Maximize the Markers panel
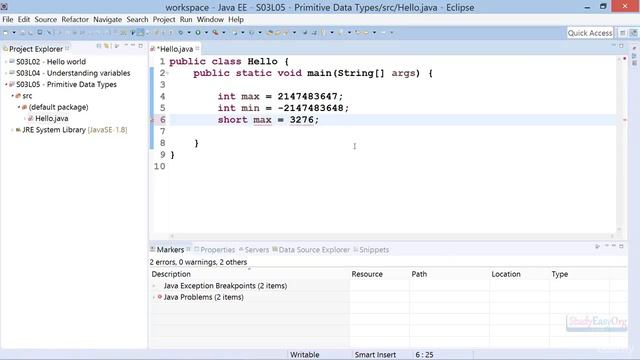640x360 pixels. tap(621, 246)
